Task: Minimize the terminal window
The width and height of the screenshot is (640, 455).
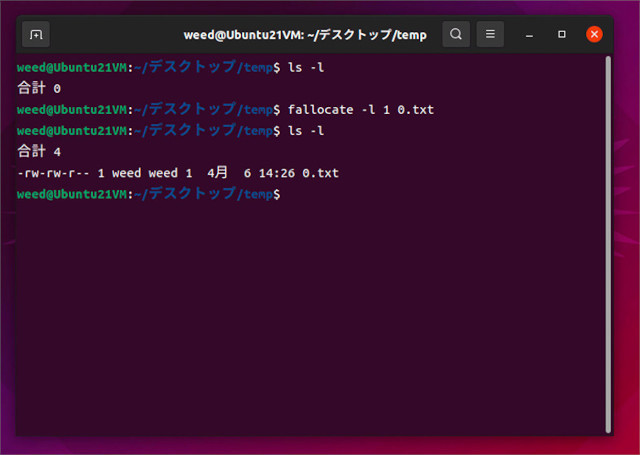Action: point(529,35)
